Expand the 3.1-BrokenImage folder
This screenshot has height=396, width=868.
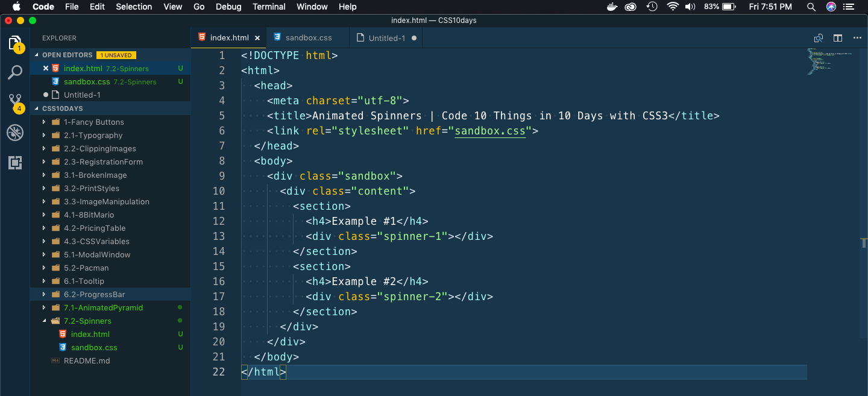(44, 175)
